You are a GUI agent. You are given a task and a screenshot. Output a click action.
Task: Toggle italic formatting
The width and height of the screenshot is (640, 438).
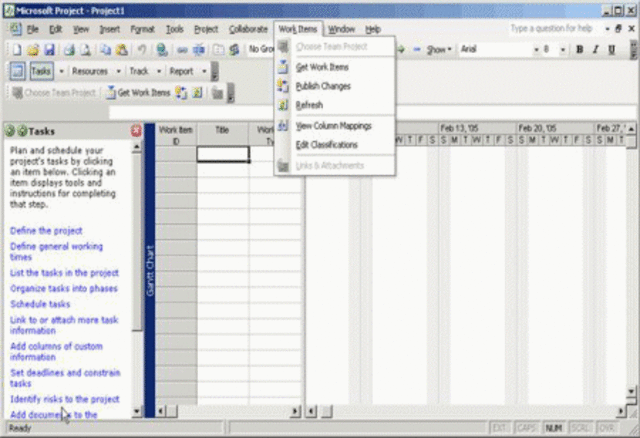click(x=596, y=49)
